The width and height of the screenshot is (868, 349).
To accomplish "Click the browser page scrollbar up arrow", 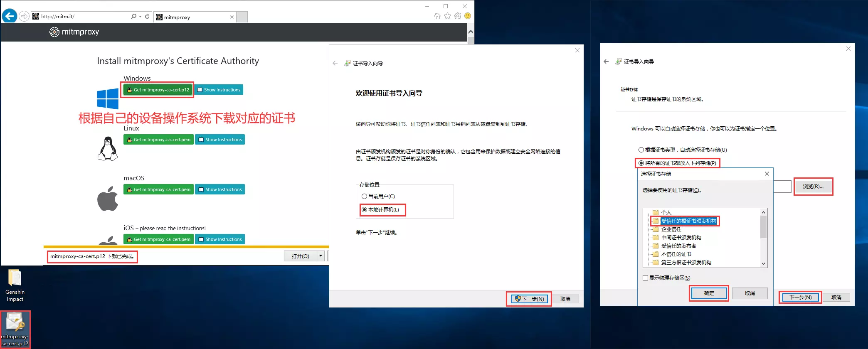I will 471,32.
